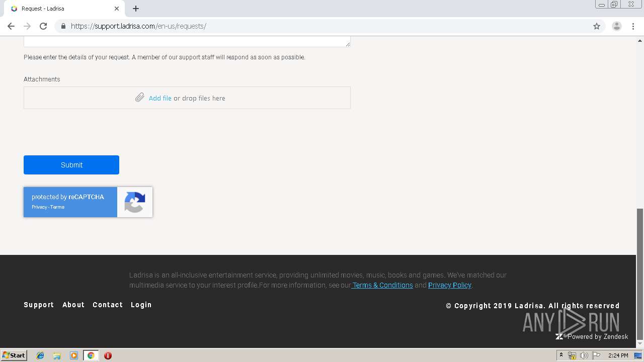Click the Action Center flag icon
This screenshot has height=362, width=644.
tap(596, 355)
